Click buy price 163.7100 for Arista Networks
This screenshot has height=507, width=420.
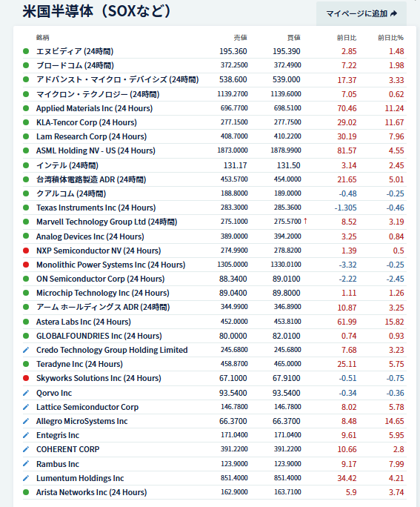(x=287, y=492)
